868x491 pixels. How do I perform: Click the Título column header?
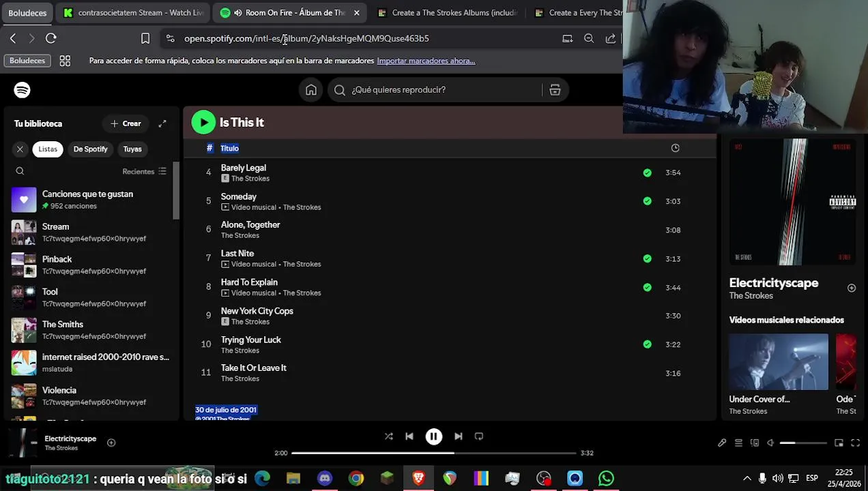click(x=229, y=148)
